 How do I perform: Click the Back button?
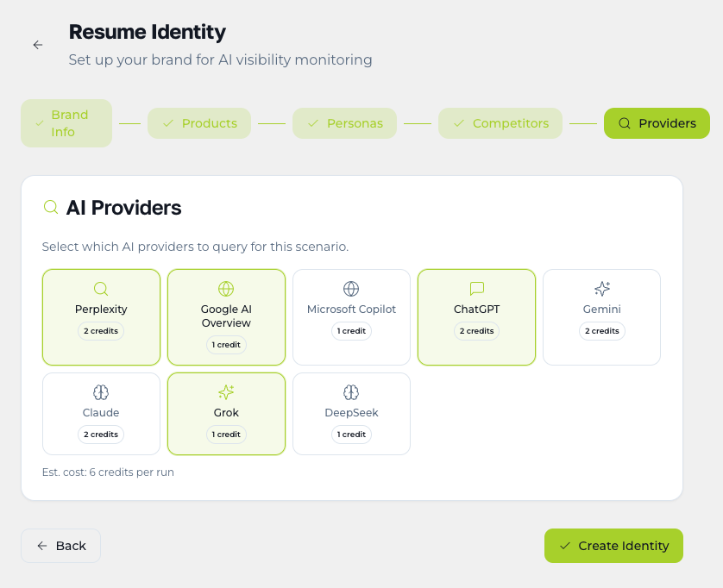(x=61, y=546)
